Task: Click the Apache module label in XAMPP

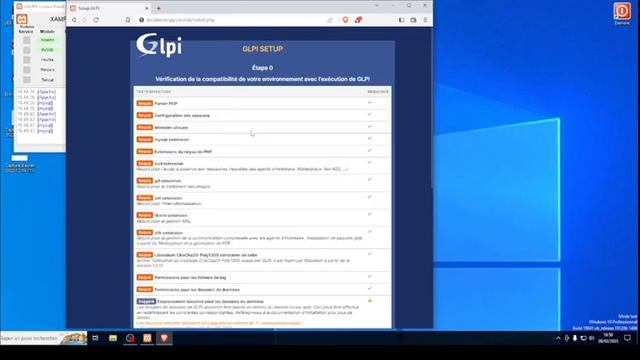Action: 47,40
